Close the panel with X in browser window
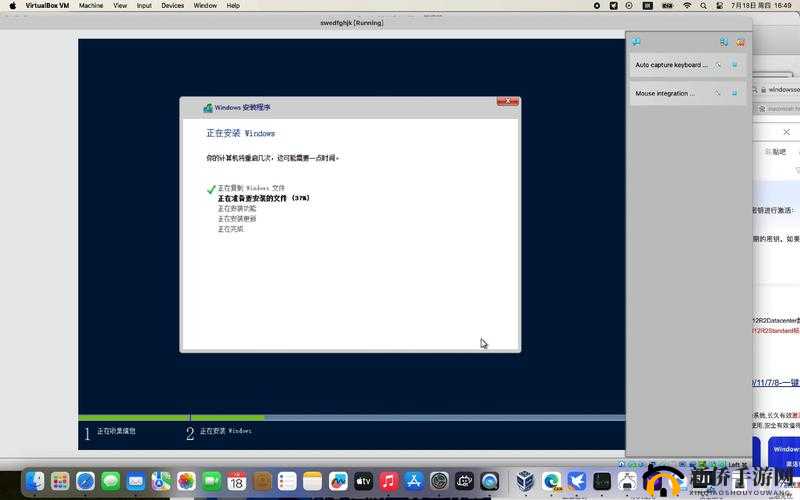 tap(787, 132)
